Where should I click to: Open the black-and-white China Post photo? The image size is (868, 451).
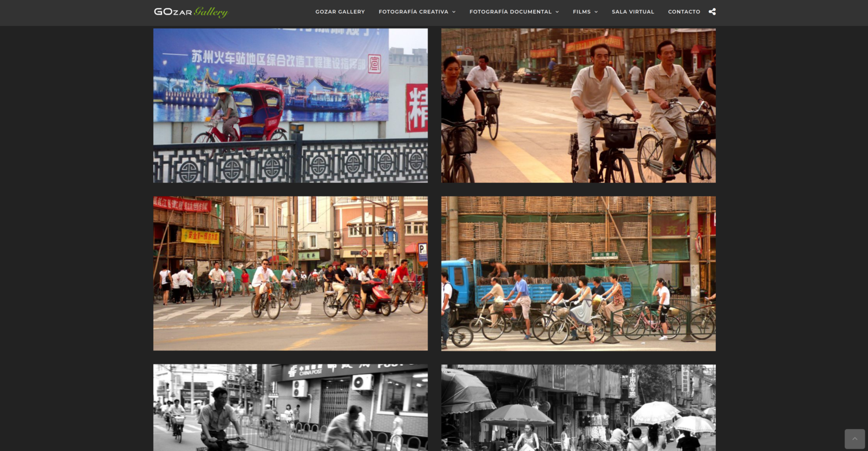click(290, 407)
